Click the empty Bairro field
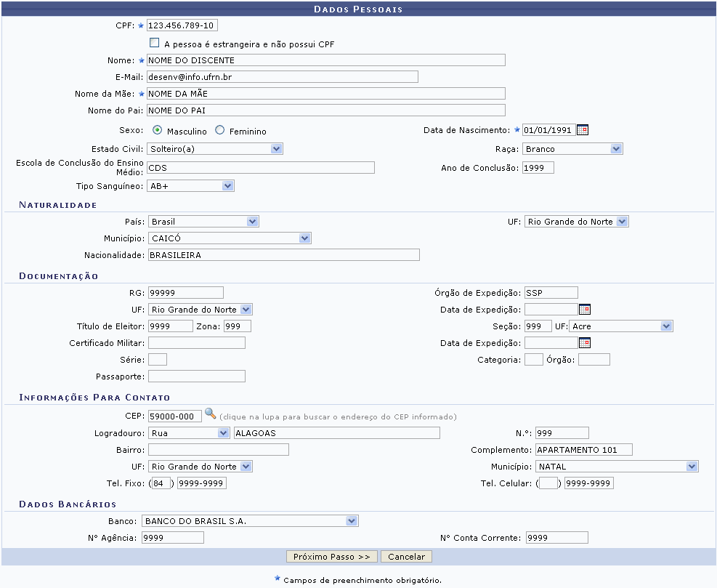Screen dimensions: 717x588 tap(218, 450)
